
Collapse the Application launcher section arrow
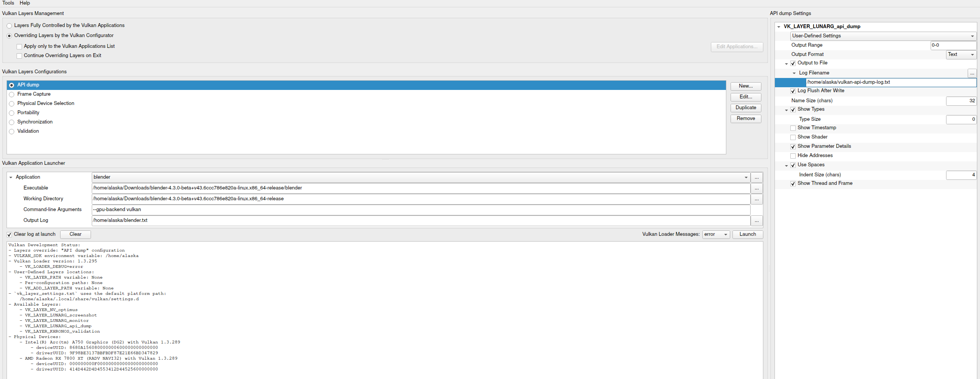tap(11, 177)
